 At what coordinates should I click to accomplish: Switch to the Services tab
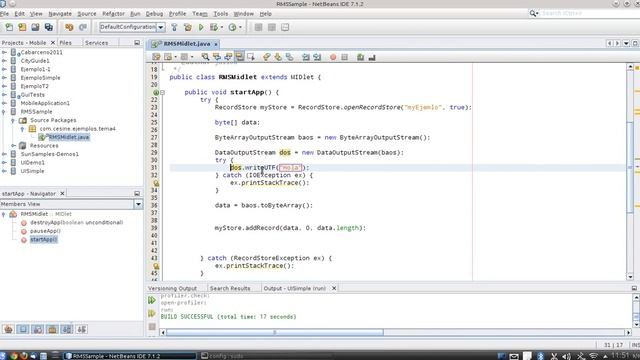click(x=96, y=42)
